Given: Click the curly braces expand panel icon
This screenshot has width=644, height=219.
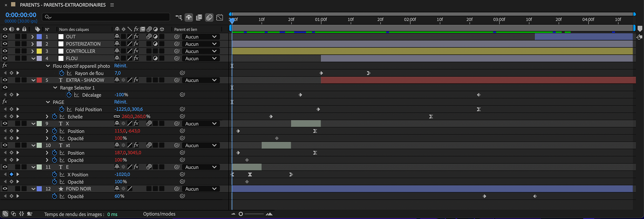Looking at the screenshot, I should (21, 214).
